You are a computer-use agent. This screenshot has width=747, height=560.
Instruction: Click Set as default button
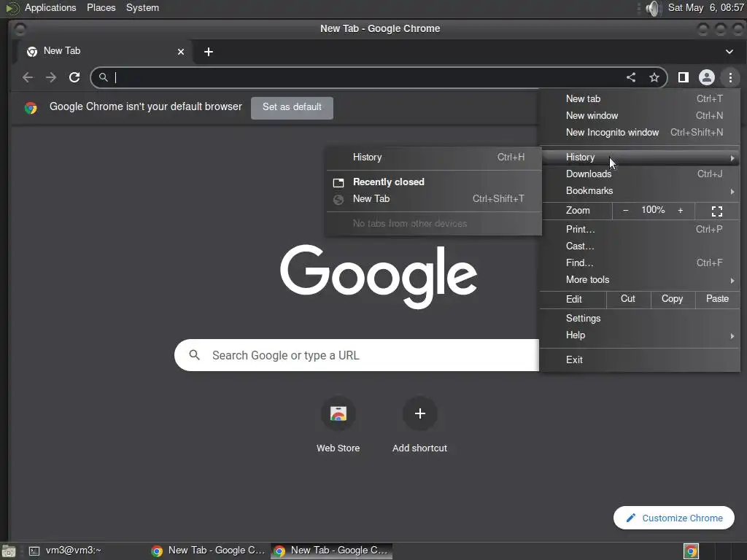[x=292, y=108]
